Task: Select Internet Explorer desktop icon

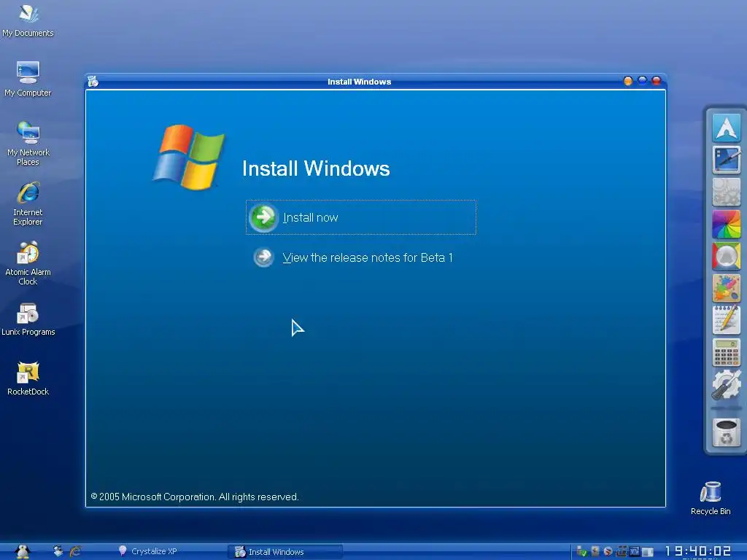Action: pyautogui.click(x=28, y=203)
